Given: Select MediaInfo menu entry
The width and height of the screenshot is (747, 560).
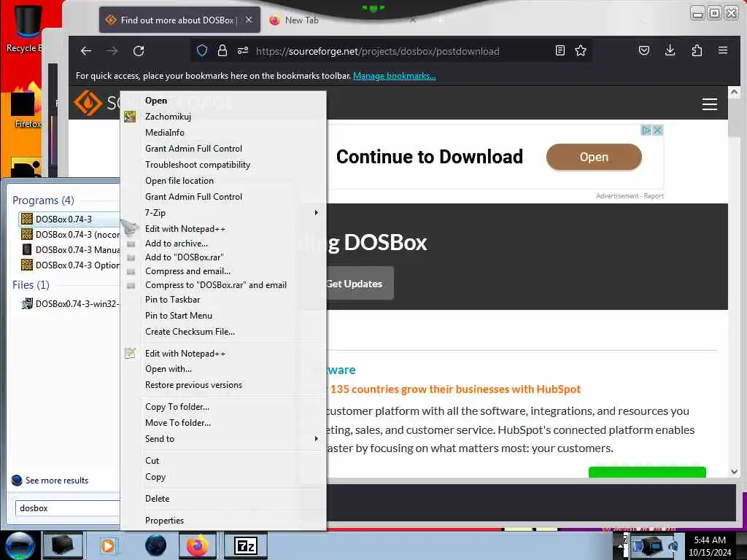Looking at the screenshot, I should pos(165,133).
